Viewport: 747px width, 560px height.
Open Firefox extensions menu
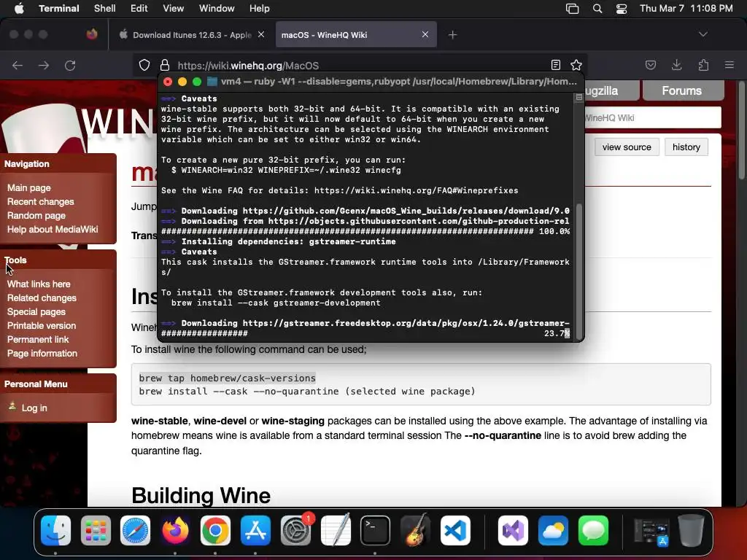703,65
